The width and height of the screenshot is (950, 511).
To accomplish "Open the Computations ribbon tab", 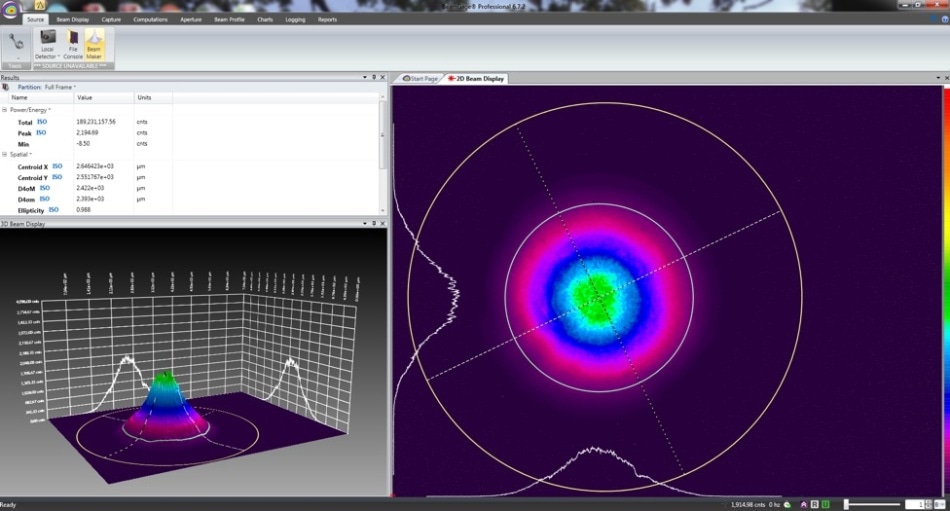I will point(150,19).
